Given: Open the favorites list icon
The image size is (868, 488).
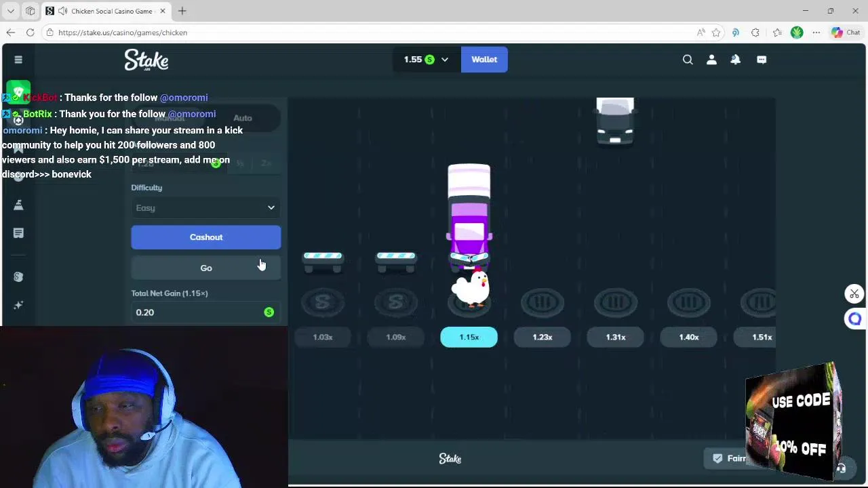Looking at the screenshot, I should click(777, 33).
